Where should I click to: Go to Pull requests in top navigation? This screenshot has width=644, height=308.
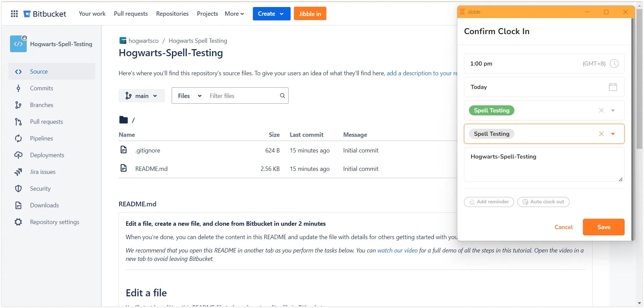pyautogui.click(x=131, y=14)
